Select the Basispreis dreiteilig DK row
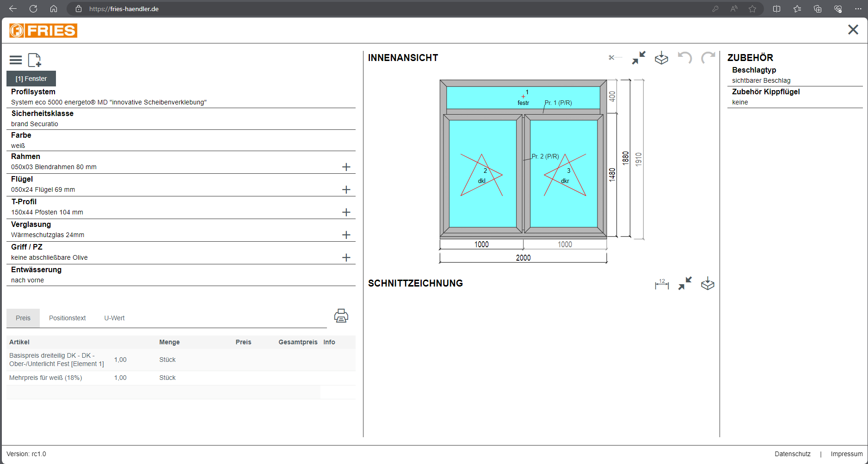 coord(181,360)
